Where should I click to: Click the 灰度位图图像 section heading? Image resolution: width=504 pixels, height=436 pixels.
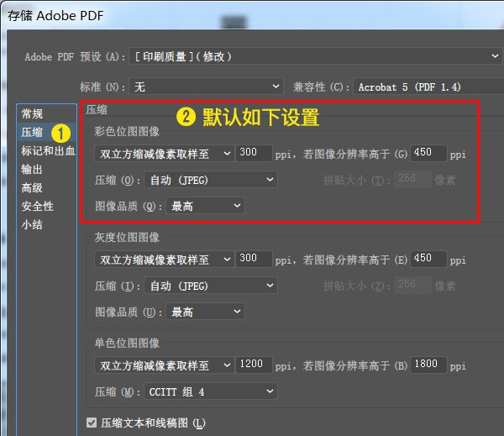127,237
